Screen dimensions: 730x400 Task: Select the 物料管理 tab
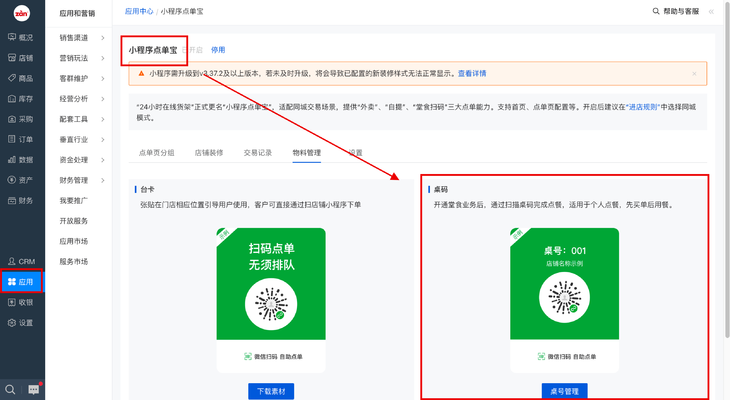[x=306, y=153]
